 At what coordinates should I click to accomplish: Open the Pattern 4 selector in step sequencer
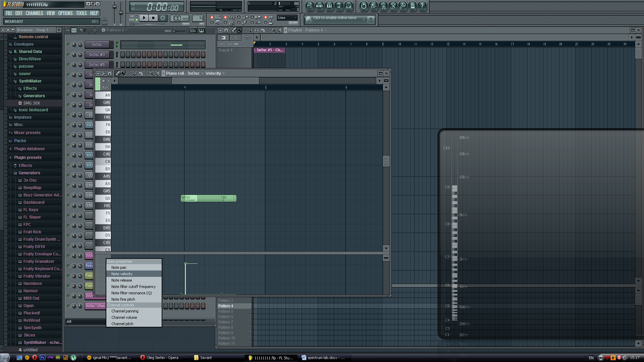click(115, 30)
